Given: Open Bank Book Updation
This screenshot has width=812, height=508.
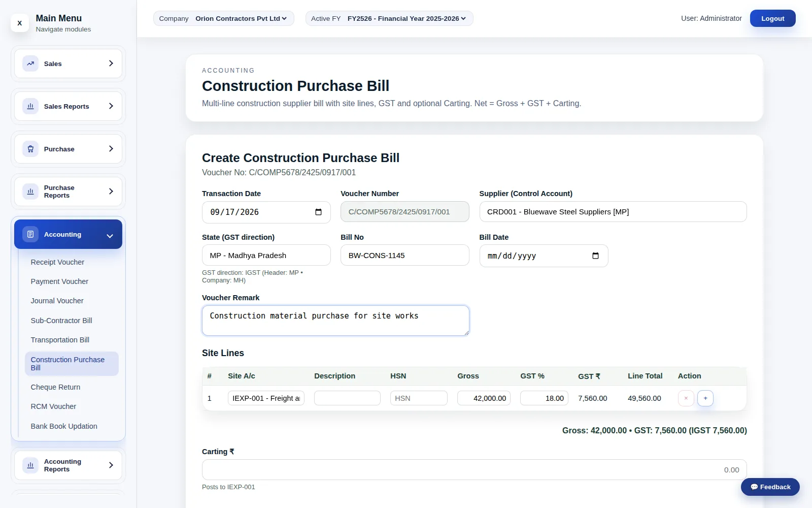Looking at the screenshot, I should coord(72,426).
